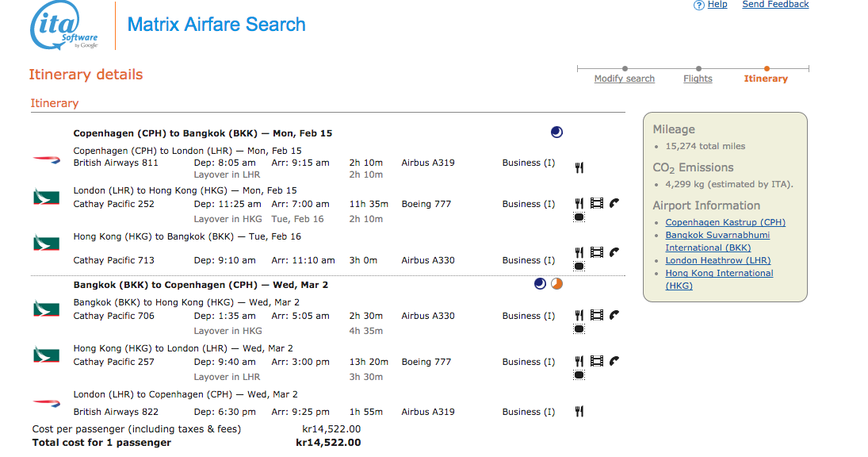Click the question-mark Help icon
Screen dimensions: 868x457
tap(699, 5)
